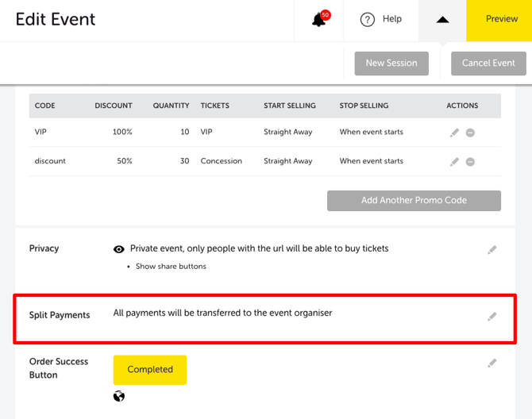
Task: Click 'discount' code name in table
Action: [x=50, y=161]
